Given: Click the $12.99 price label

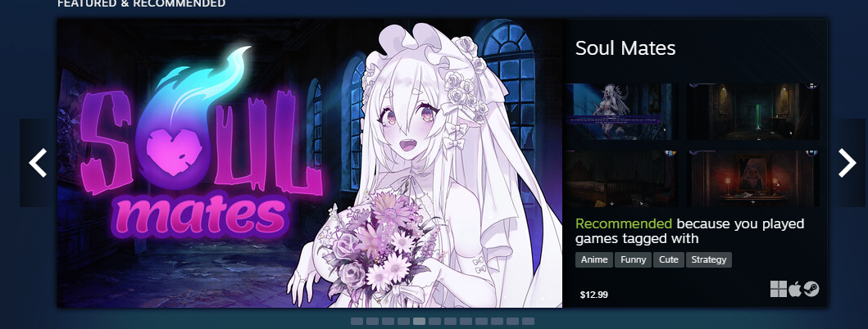Looking at the screenshot, I should point(594,295).
